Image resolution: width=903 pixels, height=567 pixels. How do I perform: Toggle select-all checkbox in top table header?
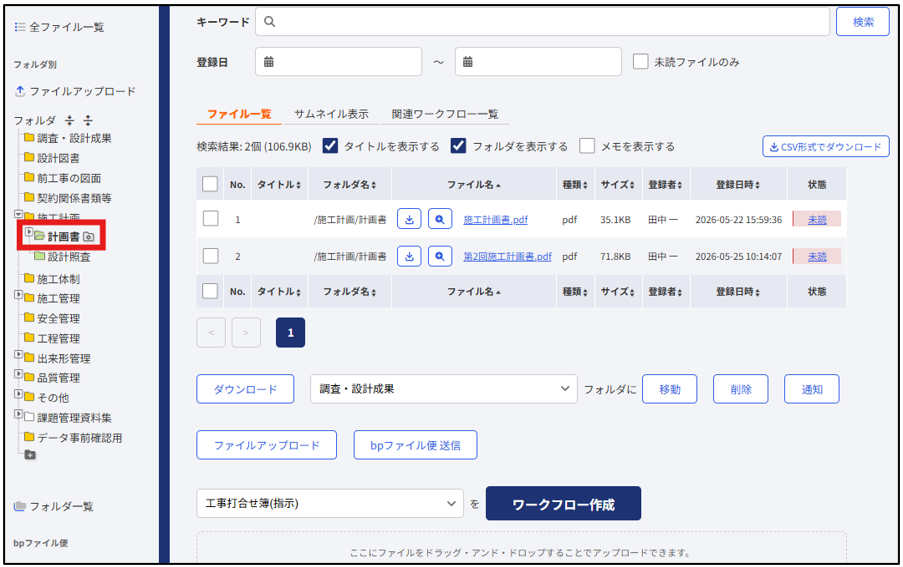pos(210,184)
